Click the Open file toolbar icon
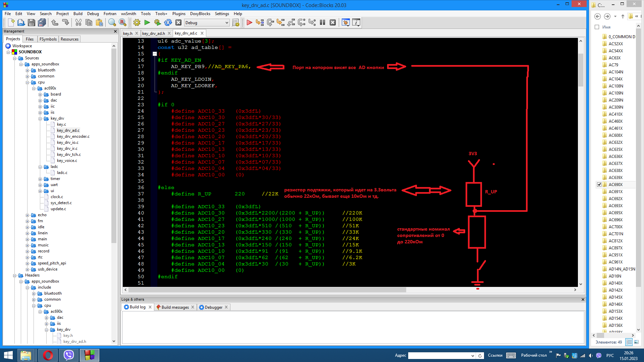Image resolution: width=644 pixels, height=362 pixels. point(21,22)
